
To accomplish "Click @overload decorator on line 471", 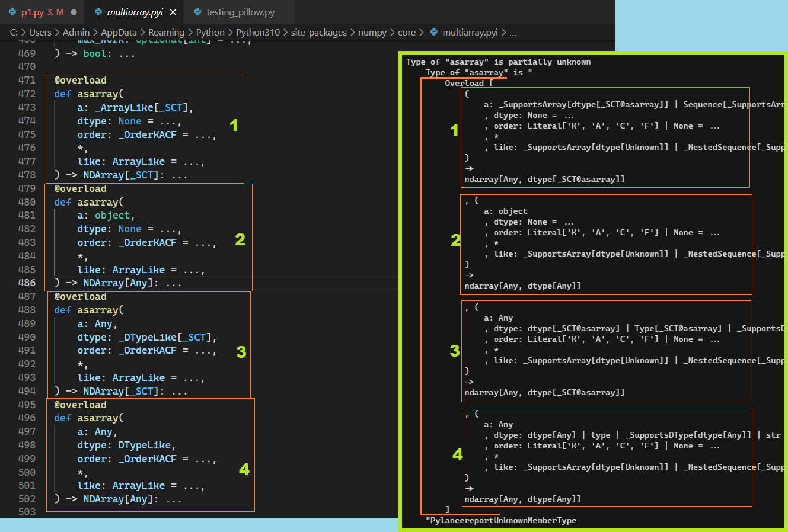I will pyautogui.click(x=81, y=80).
